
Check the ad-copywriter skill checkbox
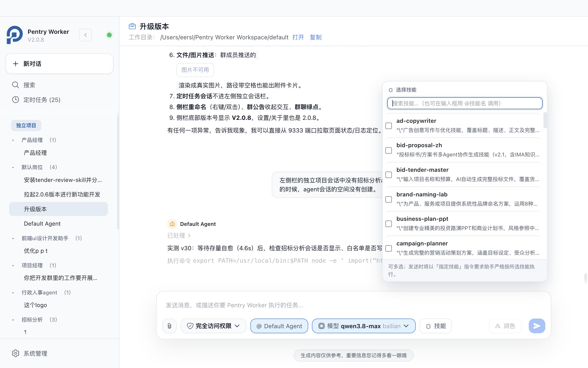pos(389,126)
